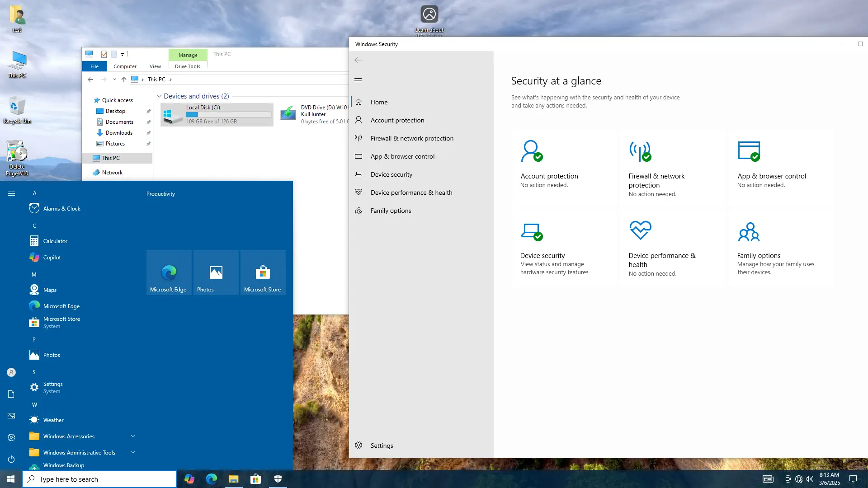Image resolution: width=868 pixels, height=488 pixels.
Task: Select Device security in the sidebar
Action: pyautogui.click(x=391, y=174)
